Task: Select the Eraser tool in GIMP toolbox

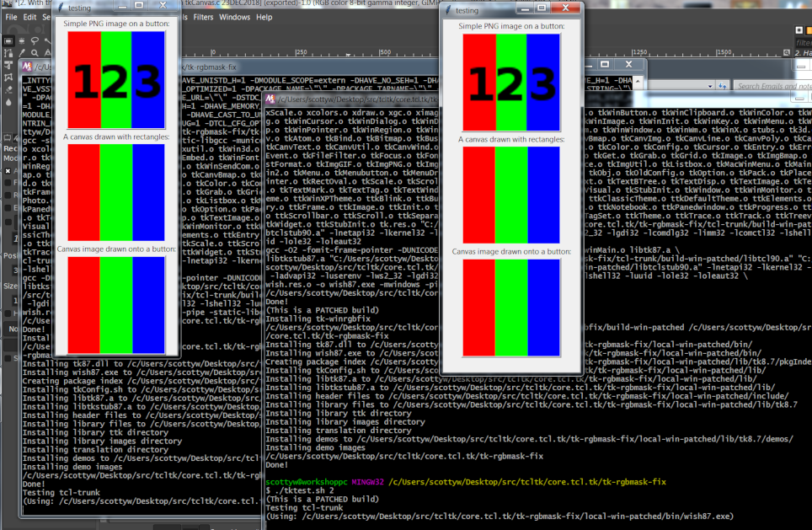Action: (x=8, y=90)
